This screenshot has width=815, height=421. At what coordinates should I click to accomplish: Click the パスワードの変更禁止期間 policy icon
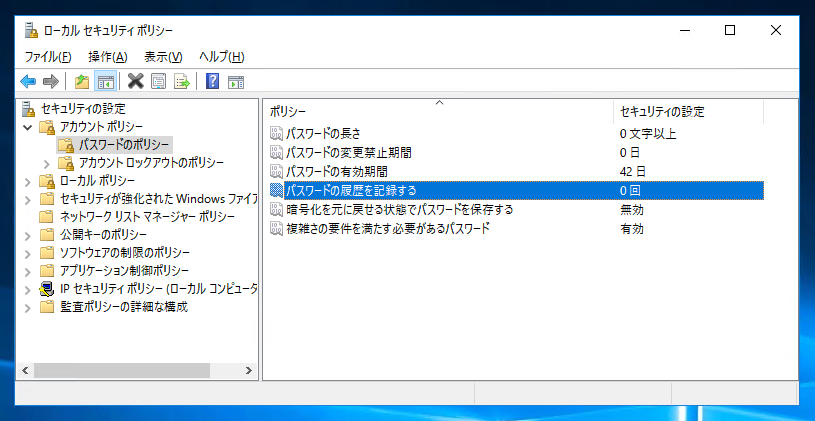[x=276, y=153]
